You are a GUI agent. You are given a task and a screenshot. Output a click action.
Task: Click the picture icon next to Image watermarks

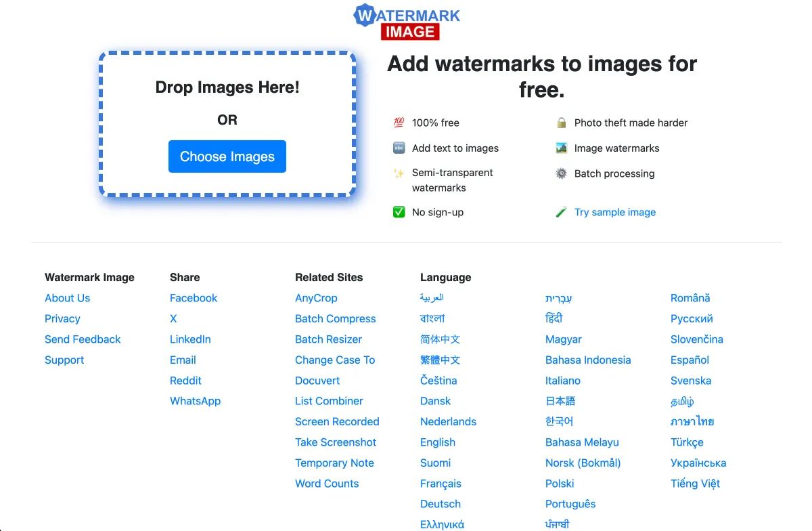point(560,148)
